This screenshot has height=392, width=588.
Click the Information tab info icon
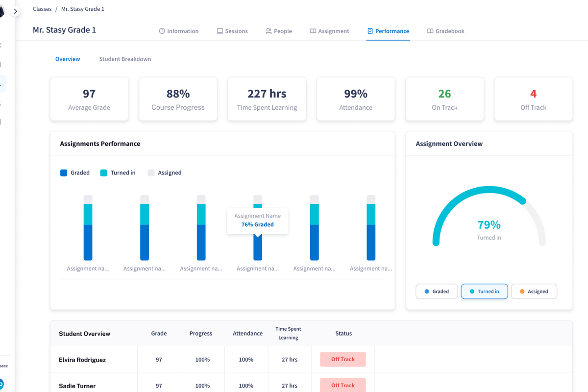pos(162,31)
